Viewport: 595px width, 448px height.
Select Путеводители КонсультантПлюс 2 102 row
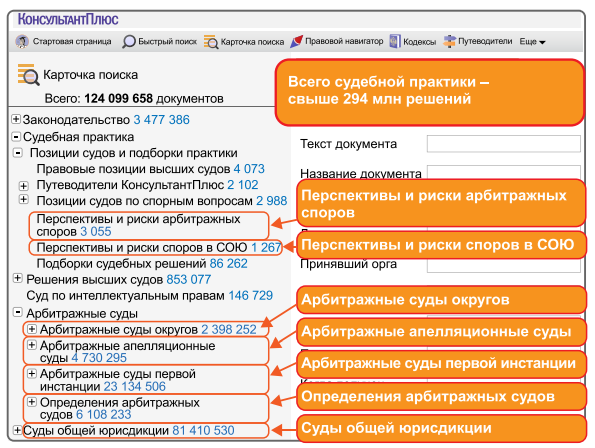[x=147, y=185]
